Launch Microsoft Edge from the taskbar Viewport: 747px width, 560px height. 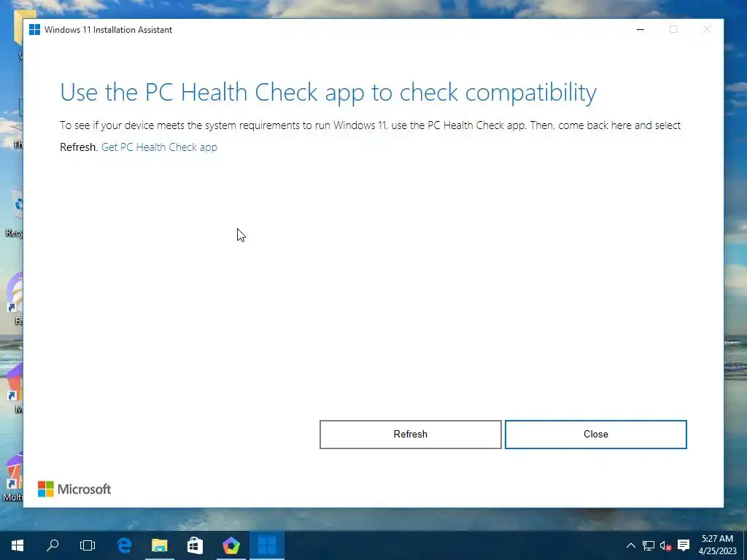point(124,545)
